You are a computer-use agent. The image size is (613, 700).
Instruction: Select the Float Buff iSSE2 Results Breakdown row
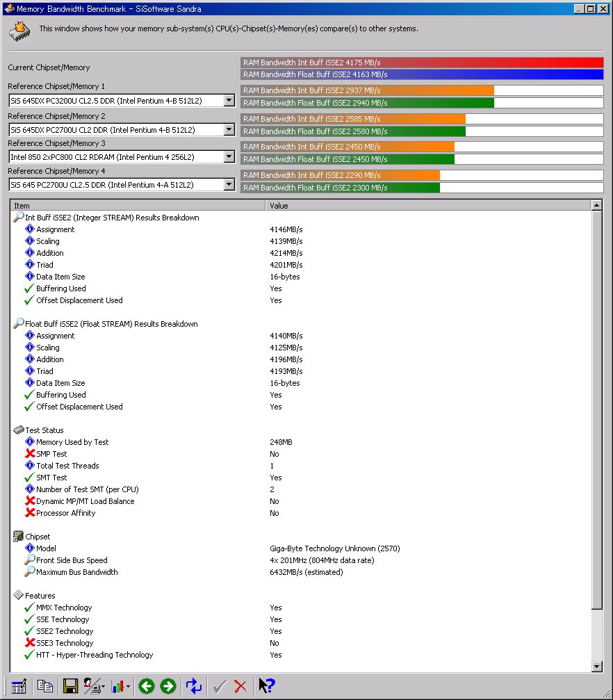pos(300,324)
